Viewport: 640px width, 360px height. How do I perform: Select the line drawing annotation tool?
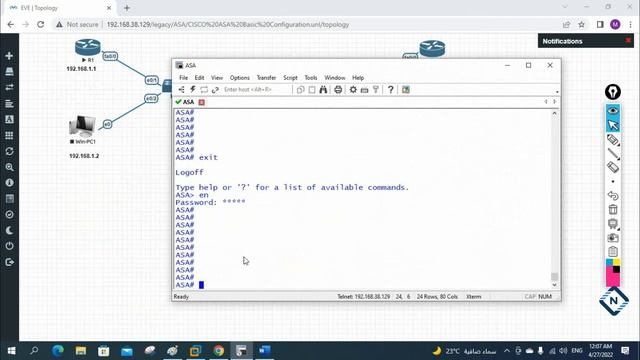(x=613, y=153)
